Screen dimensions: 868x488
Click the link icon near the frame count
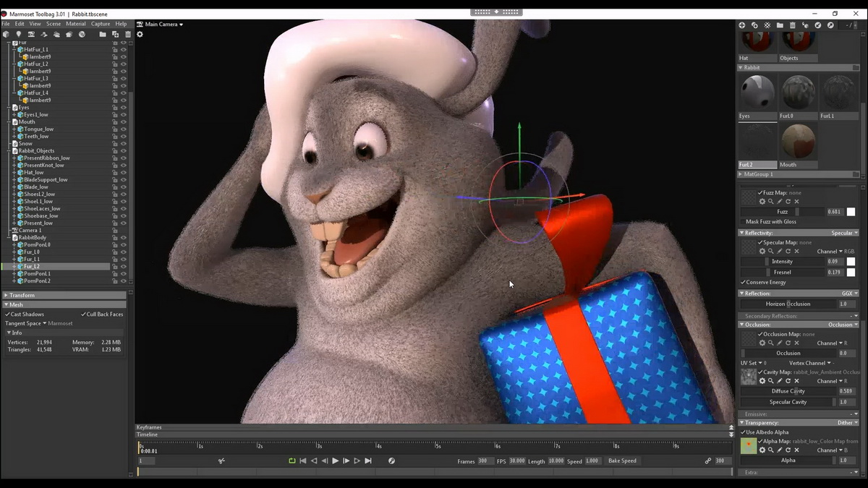[x=707, y=461]
